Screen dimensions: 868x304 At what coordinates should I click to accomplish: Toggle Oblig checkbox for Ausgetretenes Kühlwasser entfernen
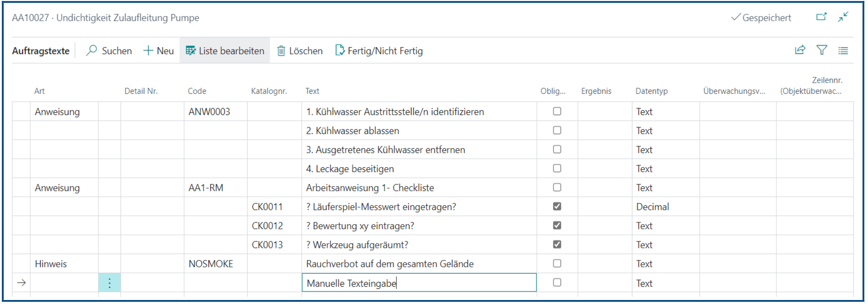click(557, 150)
